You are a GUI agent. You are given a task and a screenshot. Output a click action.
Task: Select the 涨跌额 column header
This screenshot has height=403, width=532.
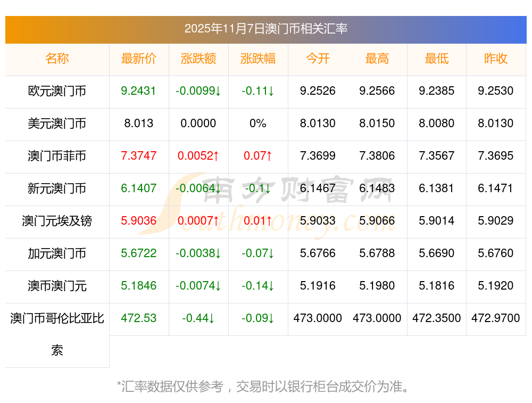(x=198, y=59)
